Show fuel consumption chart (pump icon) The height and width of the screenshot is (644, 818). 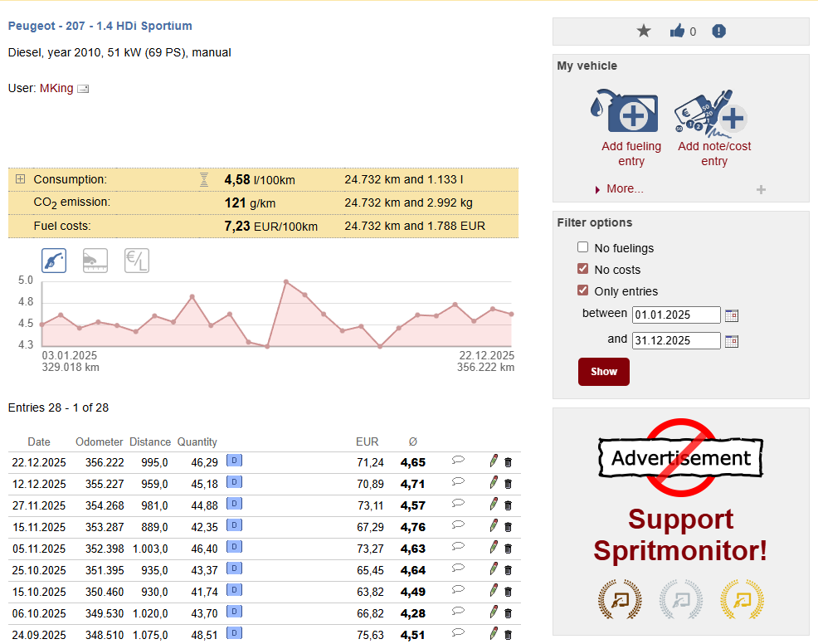click(x=54, y=261)
